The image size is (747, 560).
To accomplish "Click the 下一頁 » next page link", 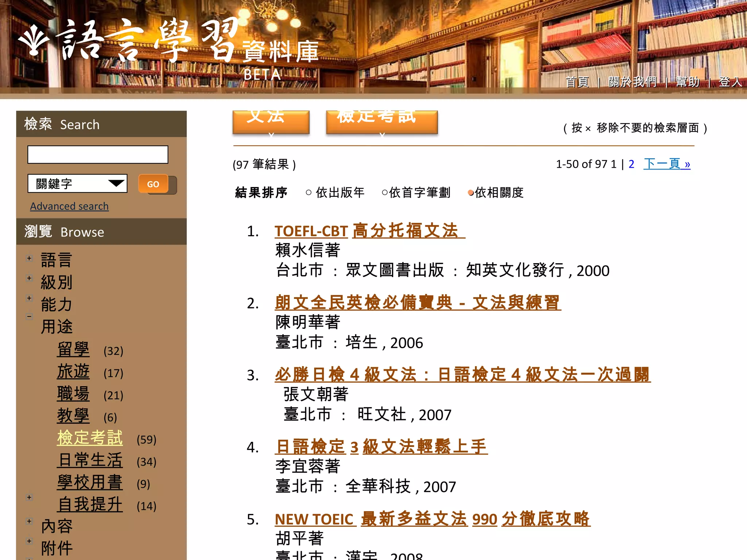I will pyautogui.click(x=667, y=164).
